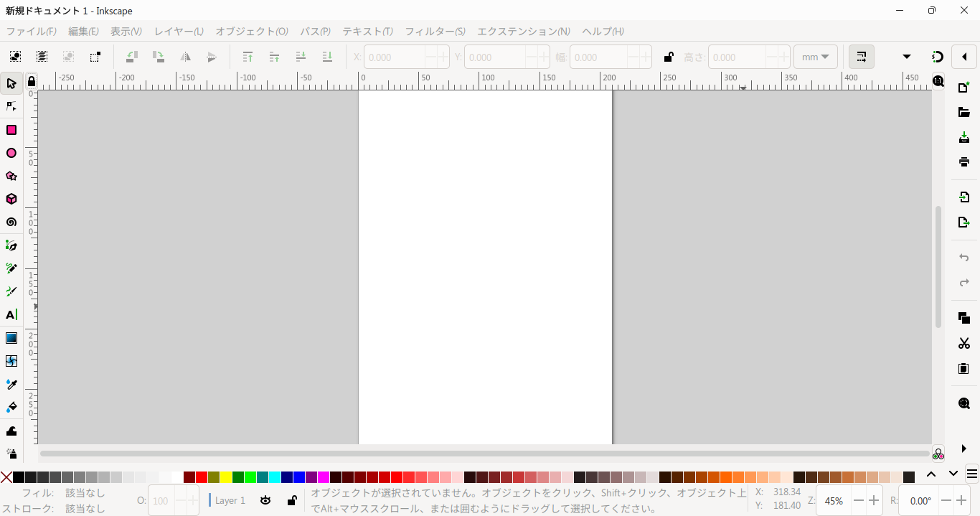The height and width of the screenshot is (516, 980).
Task: Toggle snapping control button
Action: point(938,57)
